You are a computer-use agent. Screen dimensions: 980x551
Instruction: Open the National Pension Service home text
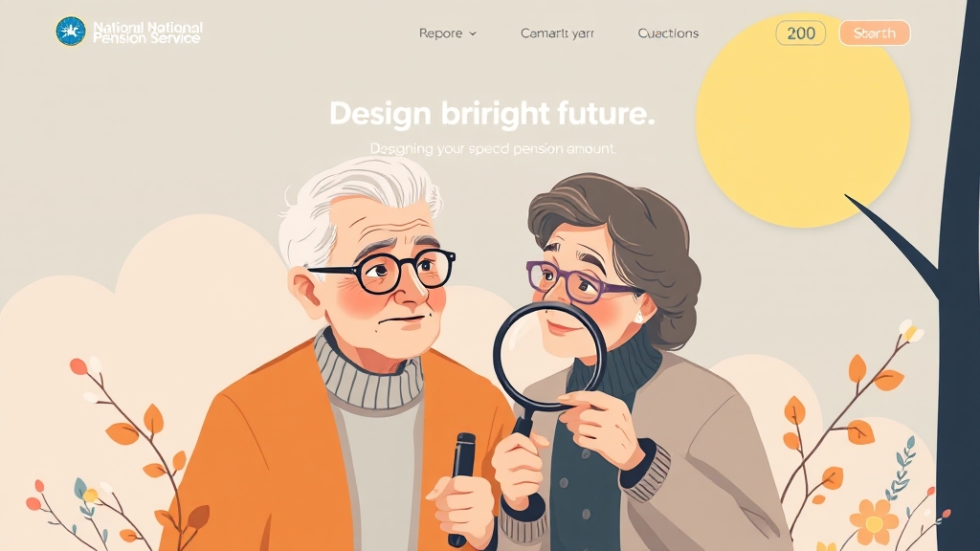pos(147,33)
